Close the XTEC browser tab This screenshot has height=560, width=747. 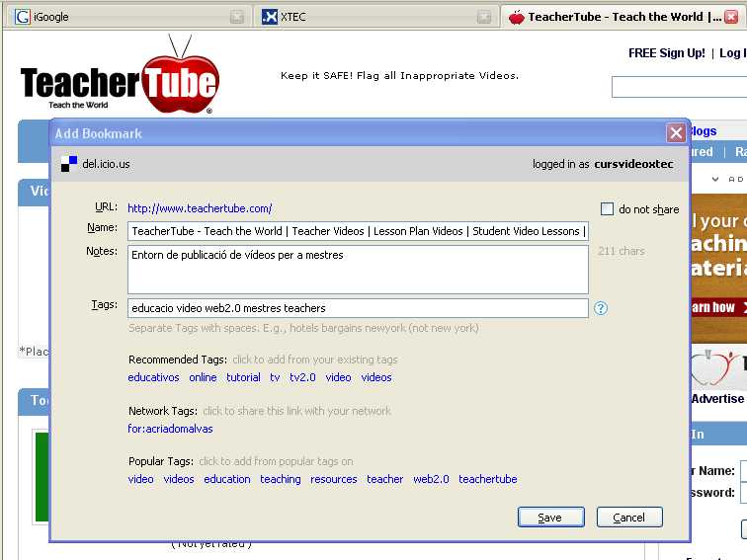(483, 17)
